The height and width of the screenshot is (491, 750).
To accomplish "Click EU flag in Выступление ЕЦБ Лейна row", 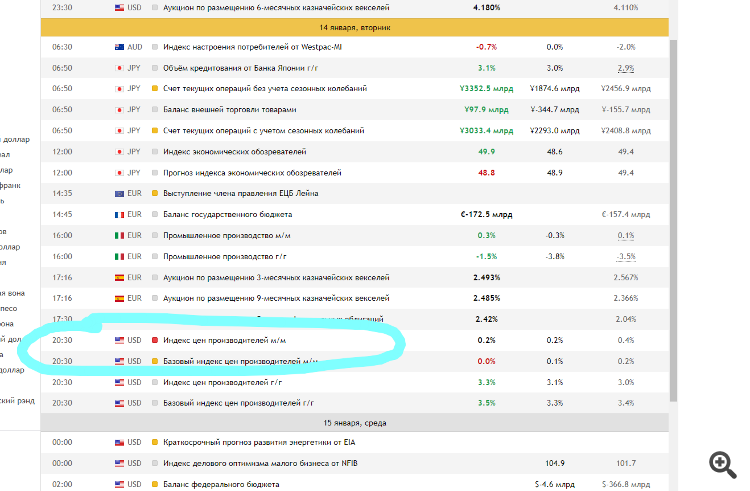I will [x=120, y=194].
